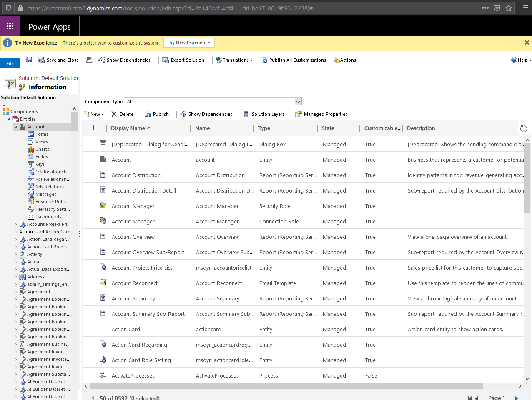Click Publish in the grid toolbar
Screen dimensions: 532x400
157,114
